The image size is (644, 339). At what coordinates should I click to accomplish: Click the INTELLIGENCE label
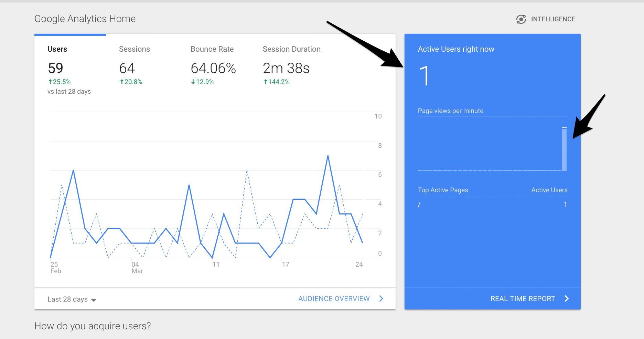click(x=553, y=19)
